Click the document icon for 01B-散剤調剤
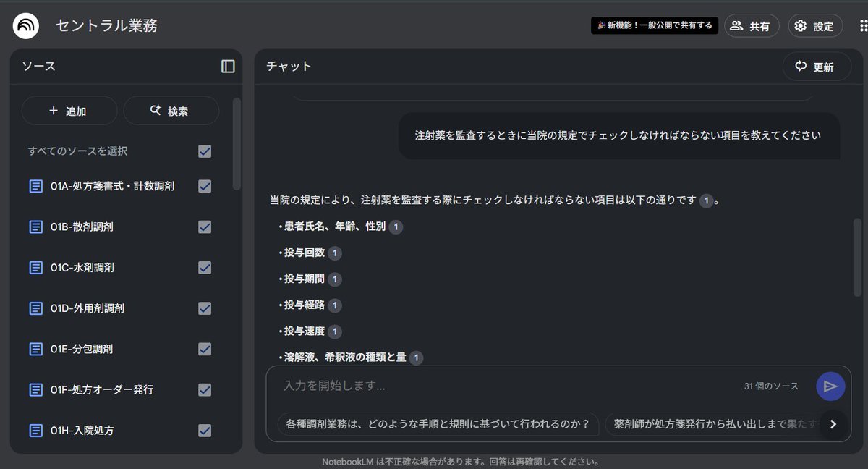Screen dimensions: 868x469 (x=35, y=227)
